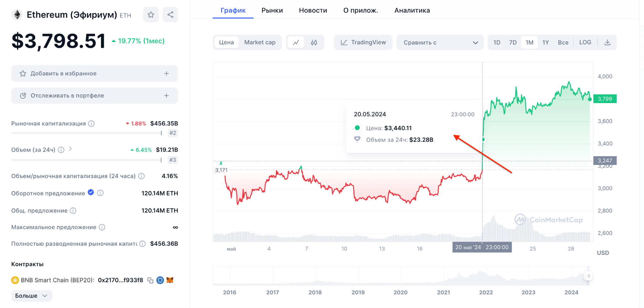Click 2020 on the overview timeline
This screenshot has width=644, height=308.
click(x=401, y=292)
